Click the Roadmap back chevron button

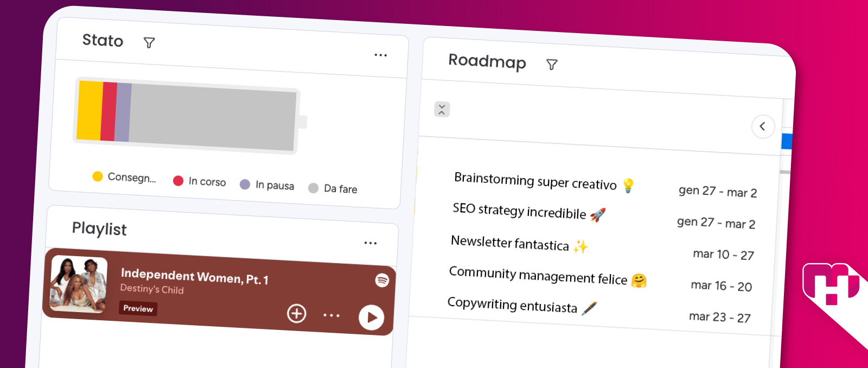(x=763, y=126)
